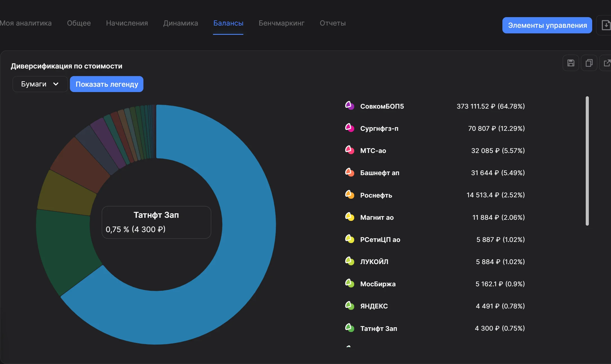Click the ЯНДЕКС name in legend
The width and height of the screenshot is (611, 364).
374,306
